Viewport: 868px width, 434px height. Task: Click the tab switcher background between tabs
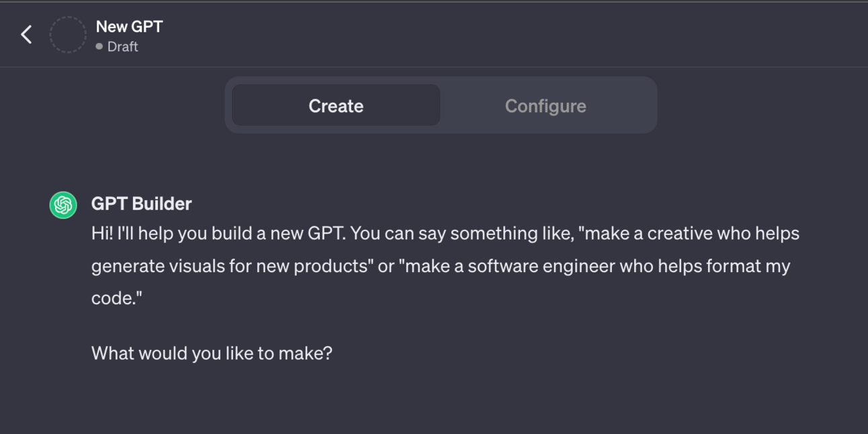[446, 105]
